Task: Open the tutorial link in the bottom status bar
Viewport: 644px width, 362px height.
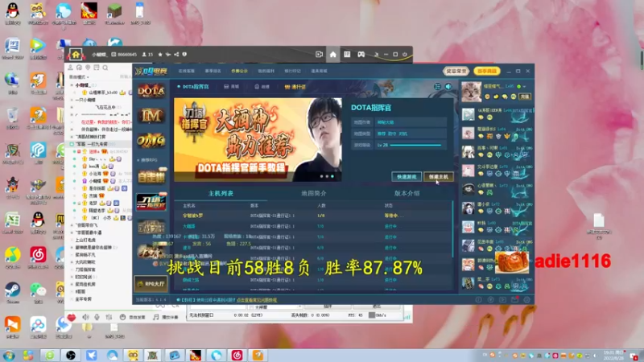Action: pos(257,300)
